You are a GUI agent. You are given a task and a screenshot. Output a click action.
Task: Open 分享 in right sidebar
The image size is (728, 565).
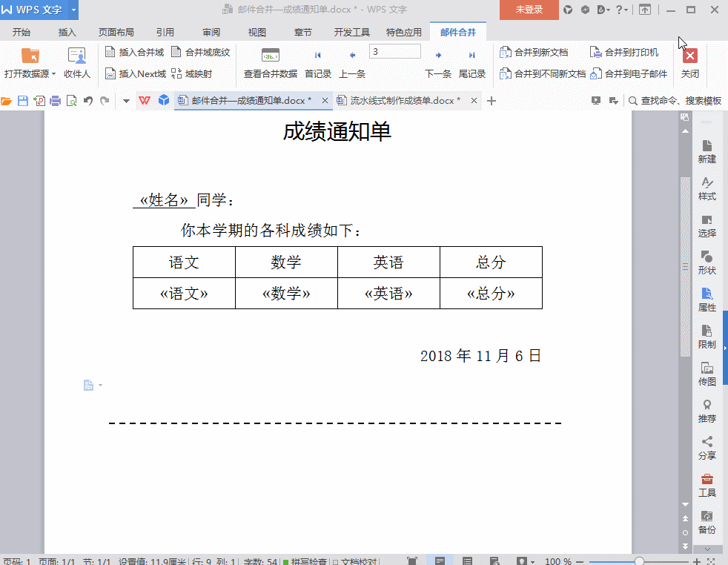pos(707,449)
